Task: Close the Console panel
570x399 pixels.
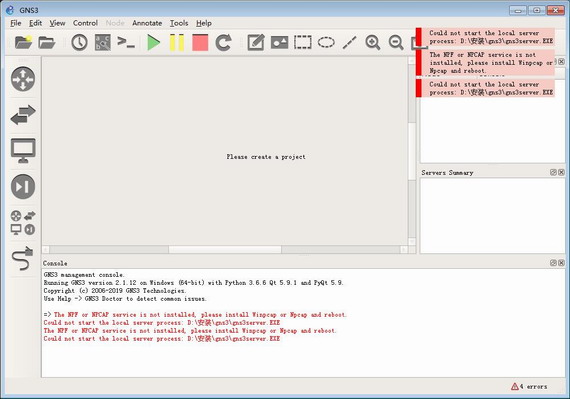Action: pyautogui.click(x=561, y=263)
